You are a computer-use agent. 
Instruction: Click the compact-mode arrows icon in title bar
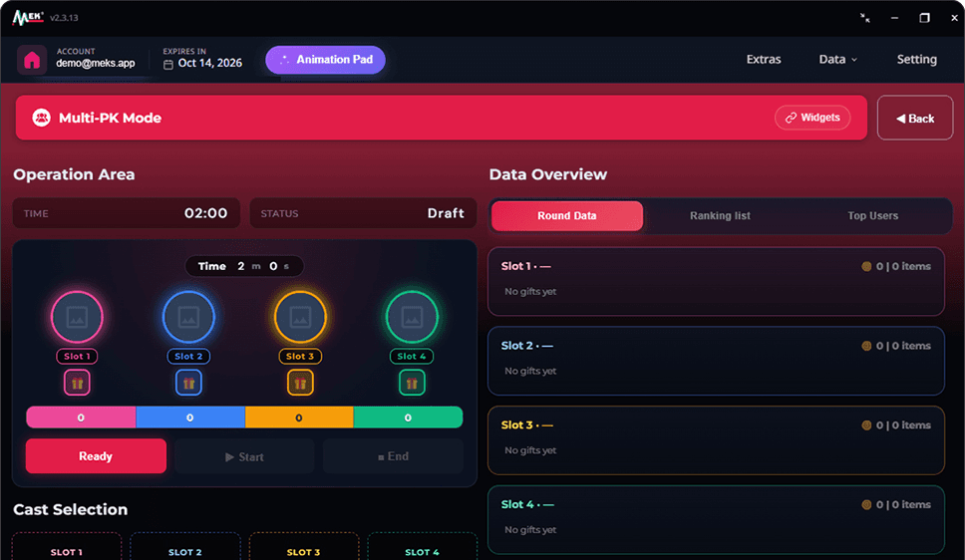tap(864, 18)
